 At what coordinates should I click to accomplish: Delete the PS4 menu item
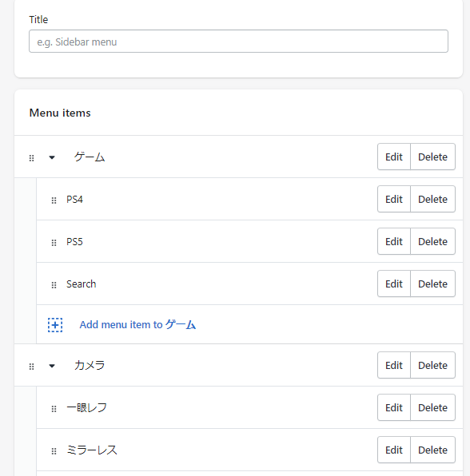click(x=432, y=199)
